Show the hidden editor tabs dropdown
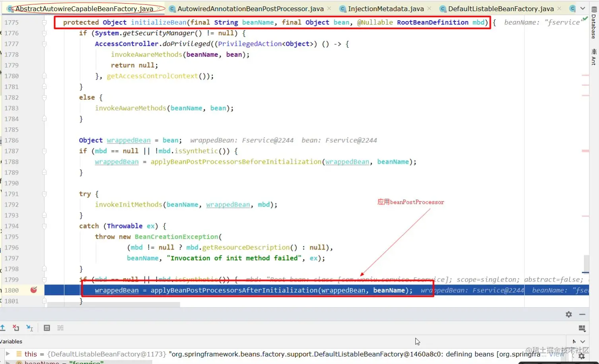This screenshot has width=599, height=364. click(583, 8)
